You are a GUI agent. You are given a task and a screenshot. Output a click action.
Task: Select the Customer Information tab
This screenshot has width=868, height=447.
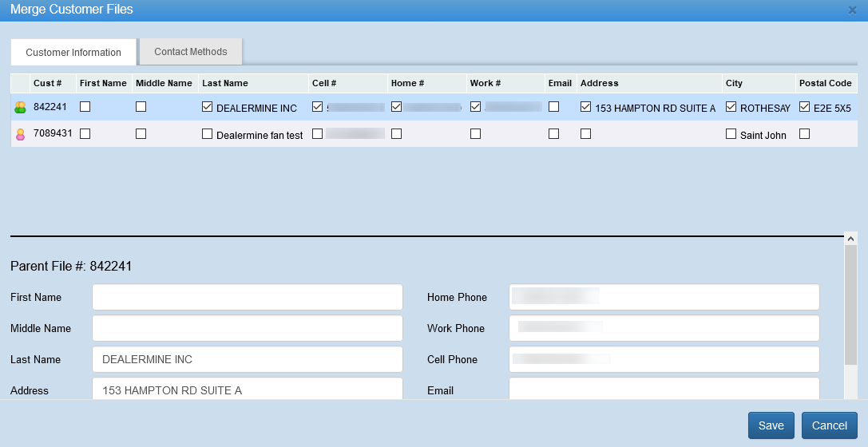[73, 53]
